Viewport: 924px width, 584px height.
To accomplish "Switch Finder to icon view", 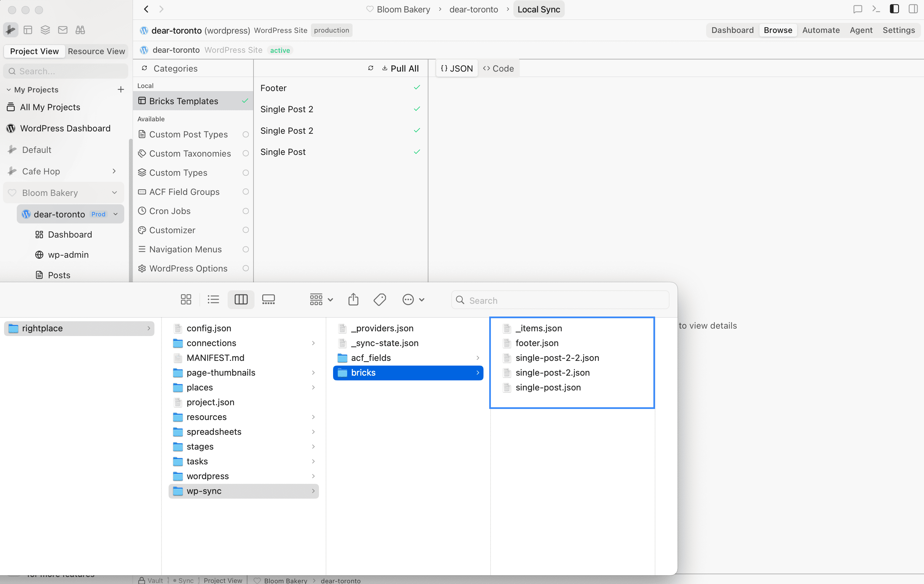I will (x=186, y=299).
